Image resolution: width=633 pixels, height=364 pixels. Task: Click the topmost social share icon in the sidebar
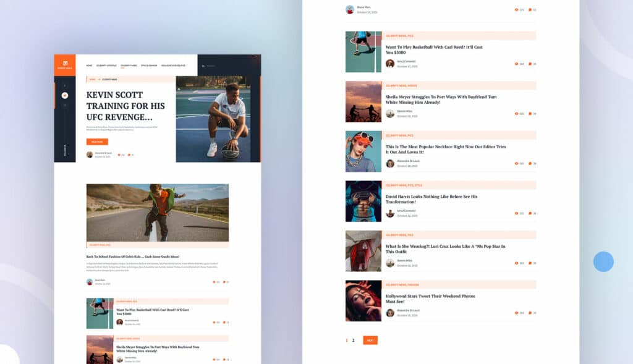64,85
